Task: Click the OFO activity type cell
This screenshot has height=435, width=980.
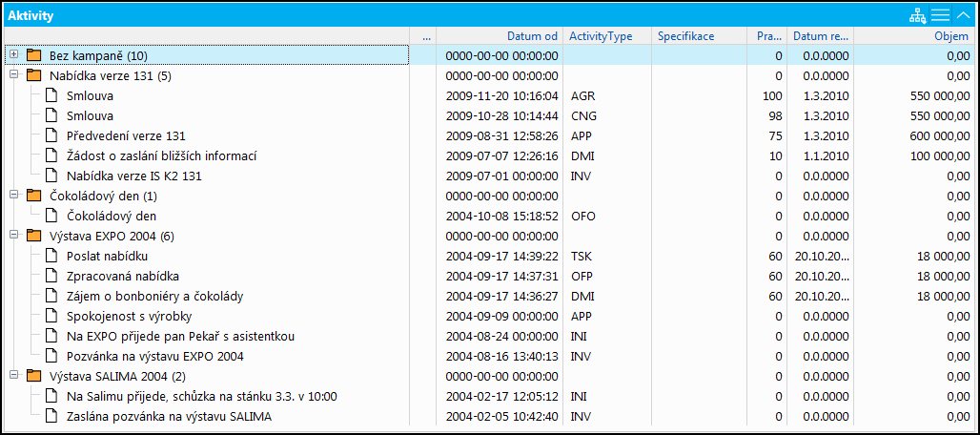Action: coord(607,217)
